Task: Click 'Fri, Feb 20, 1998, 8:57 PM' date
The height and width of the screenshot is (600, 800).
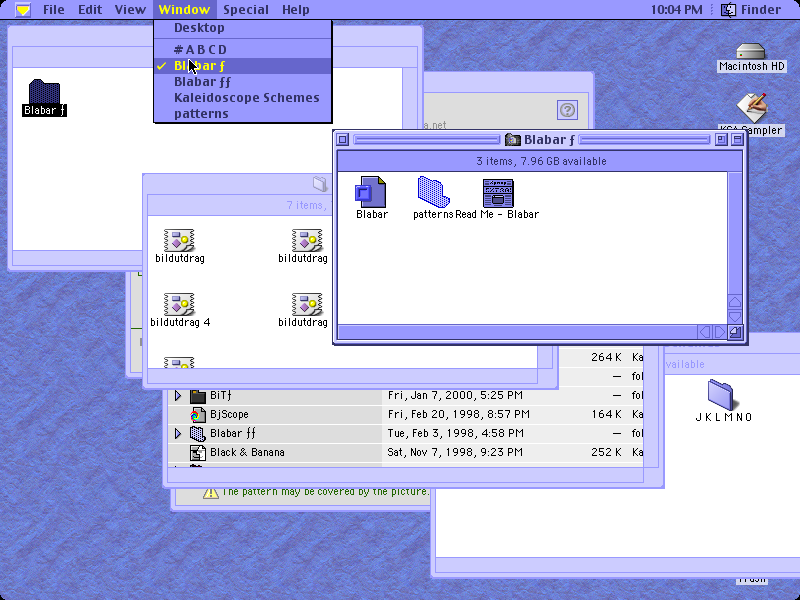Action: pos(459,414)
